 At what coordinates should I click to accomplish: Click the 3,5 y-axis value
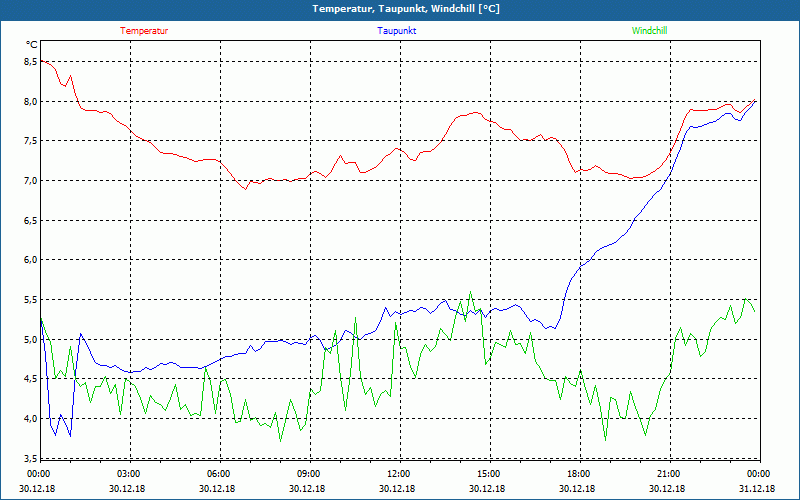[31, 458]
